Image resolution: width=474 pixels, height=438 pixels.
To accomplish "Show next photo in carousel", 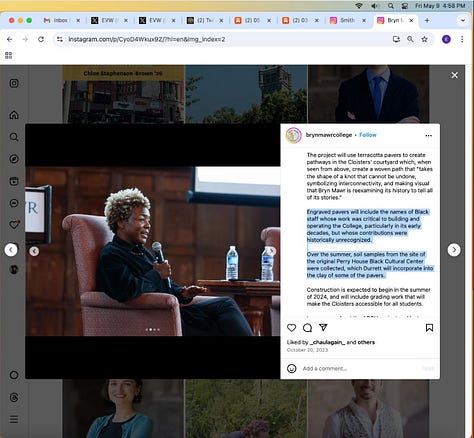I will tap(272, 251).
